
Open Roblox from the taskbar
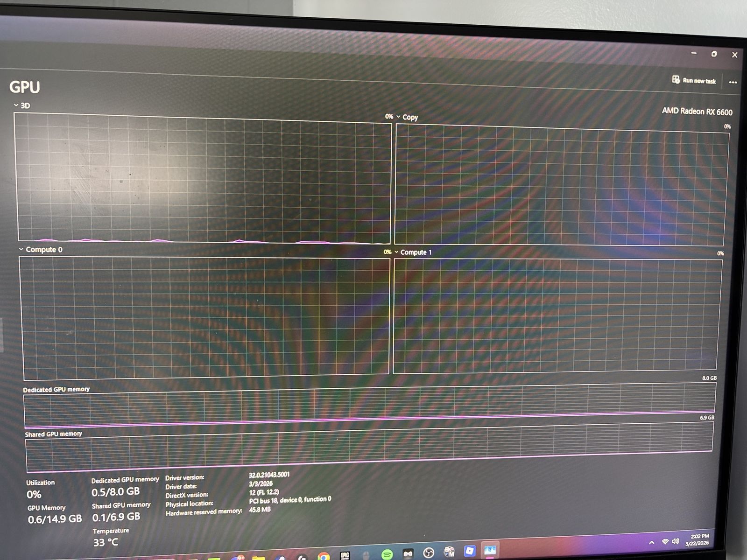(x=470, y=551)
